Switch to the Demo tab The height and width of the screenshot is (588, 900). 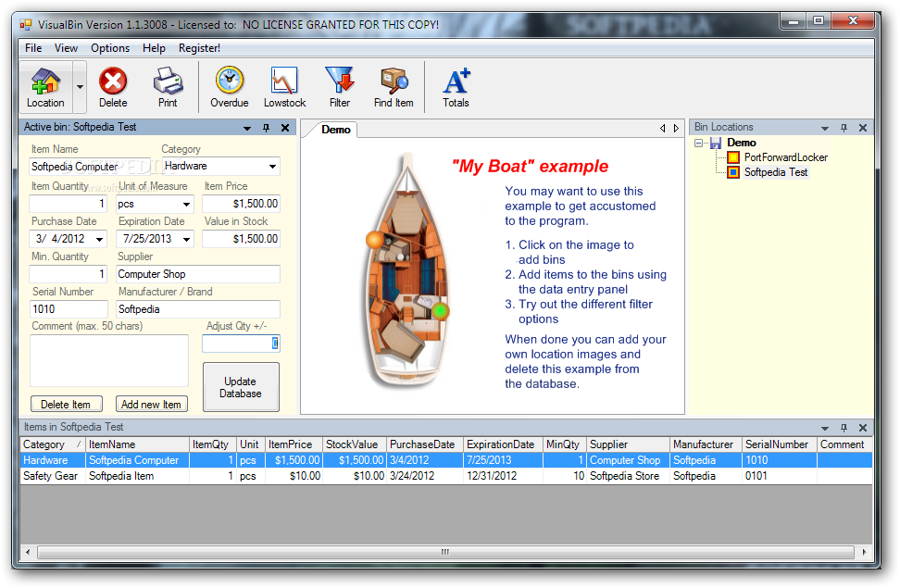pyautogui.click(x=336, y=130)
